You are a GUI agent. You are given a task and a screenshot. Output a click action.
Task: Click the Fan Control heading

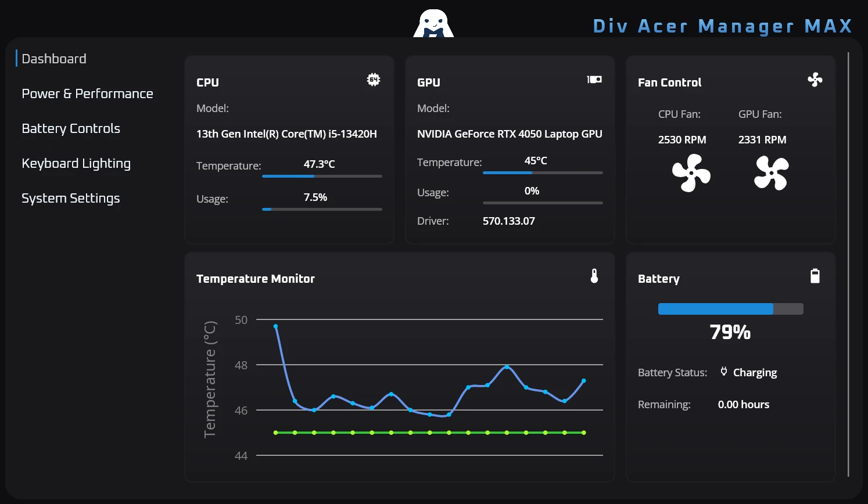pyautogui.click(x=669, y=82)
